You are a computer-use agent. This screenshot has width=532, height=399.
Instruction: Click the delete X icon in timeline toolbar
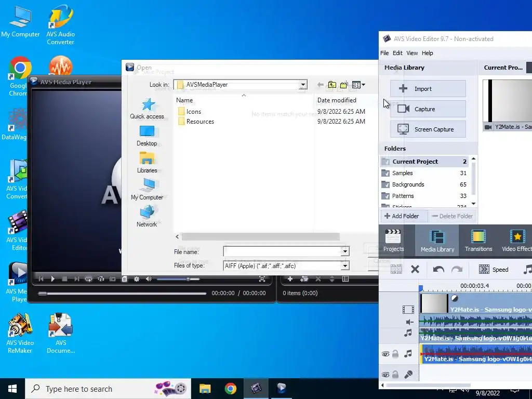(415, 270)
